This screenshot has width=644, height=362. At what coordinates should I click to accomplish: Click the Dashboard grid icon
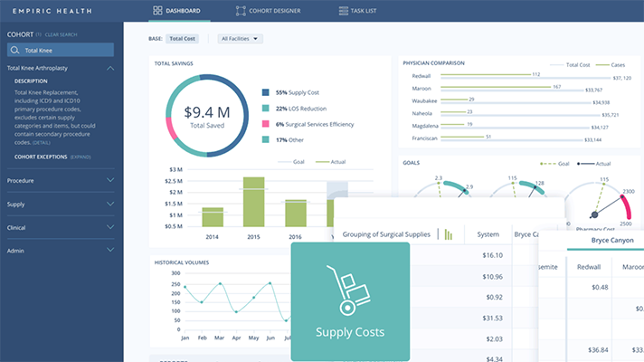pyautogui.click(x=158, y=12)
